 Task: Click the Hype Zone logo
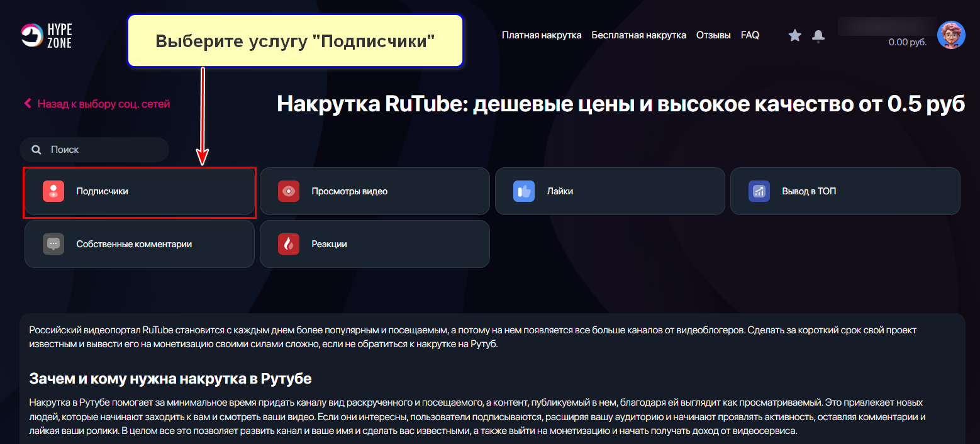(46, 35)
